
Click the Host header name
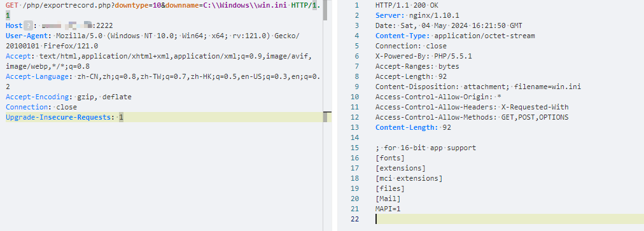coord(14,25)
